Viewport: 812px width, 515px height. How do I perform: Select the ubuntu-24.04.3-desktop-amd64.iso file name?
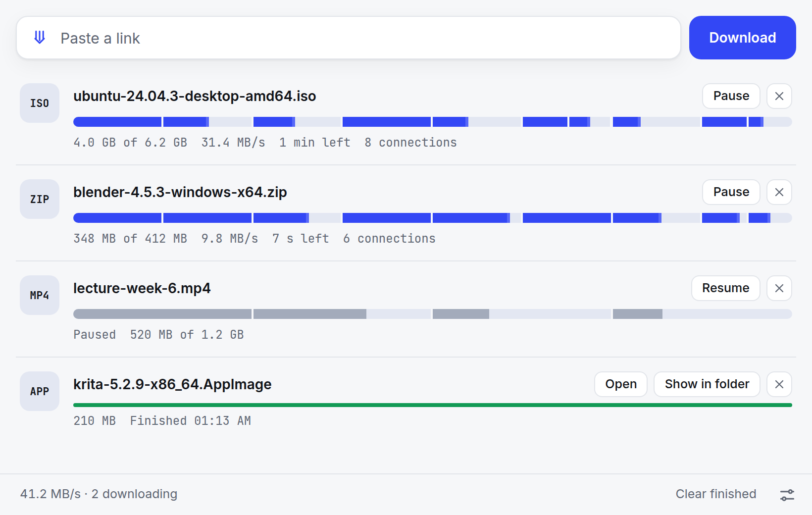pyautogui.click(x=195, y=96)
